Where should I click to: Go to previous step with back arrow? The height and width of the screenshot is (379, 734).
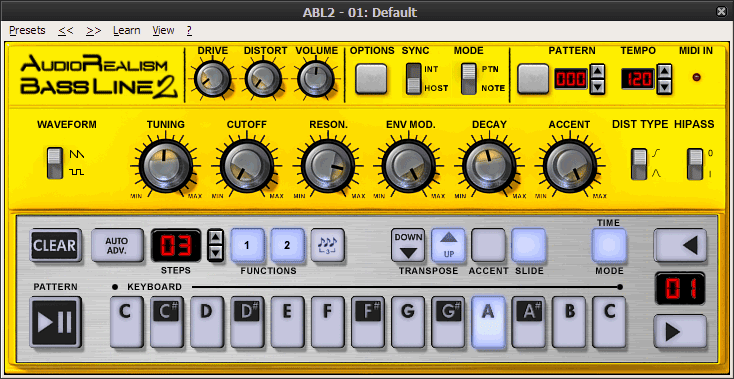tap(680, 245)
